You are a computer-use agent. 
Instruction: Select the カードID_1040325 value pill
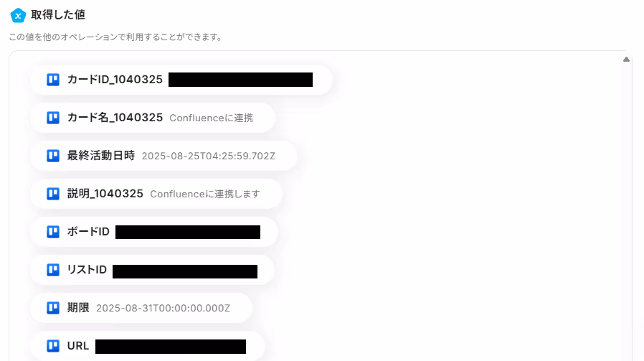click(181, 80)
